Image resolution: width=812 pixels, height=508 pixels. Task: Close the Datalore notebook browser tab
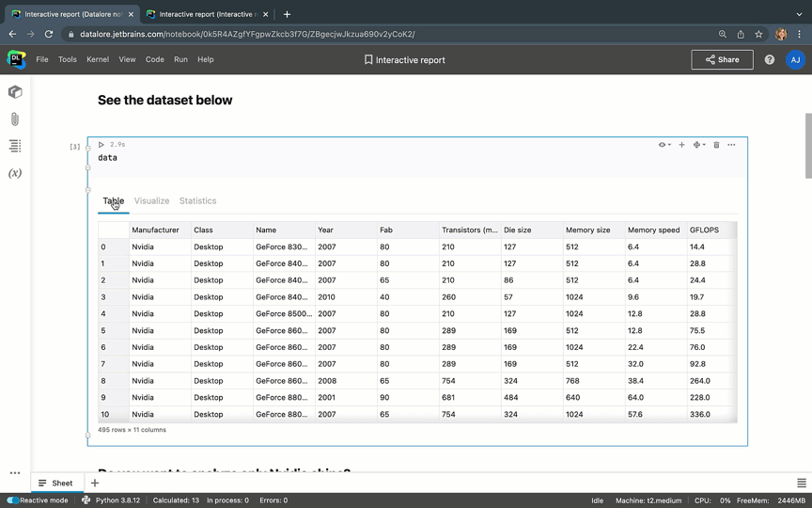pyautogui.click(x=131, y=14)
